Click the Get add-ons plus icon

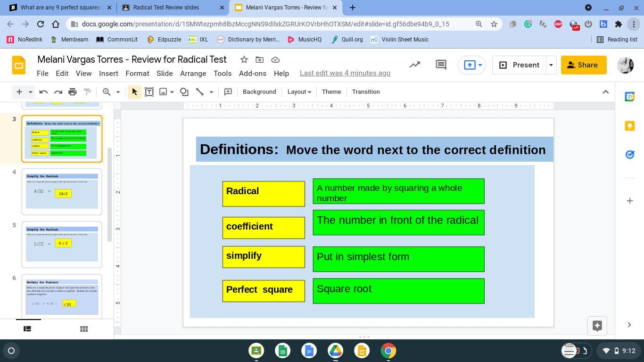(x=629, y=201)
